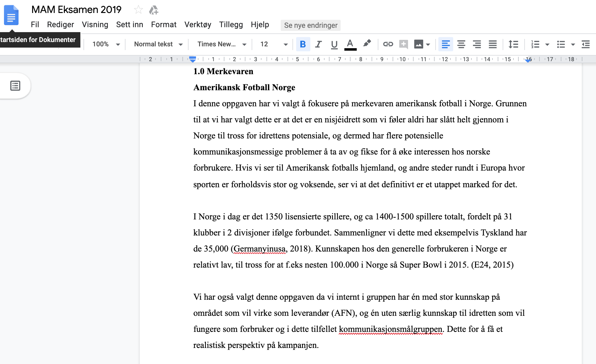Screen dimensions: 596x364
Task: Click the citation (E24, 2015)
Action: [x=492, y=265]
